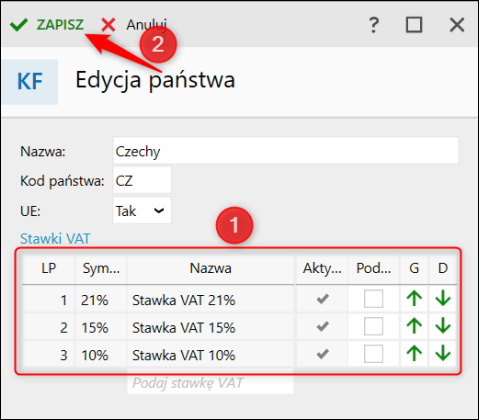This screenshot has width=479, height=420.
Task: Open the UE dropdown showing Tak
Action: 142,210
